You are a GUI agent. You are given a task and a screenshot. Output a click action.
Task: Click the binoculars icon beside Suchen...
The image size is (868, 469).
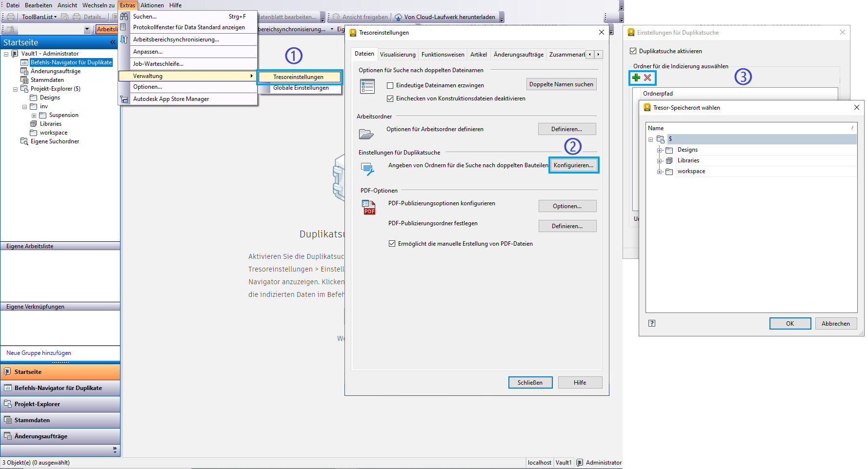point(124,16)
